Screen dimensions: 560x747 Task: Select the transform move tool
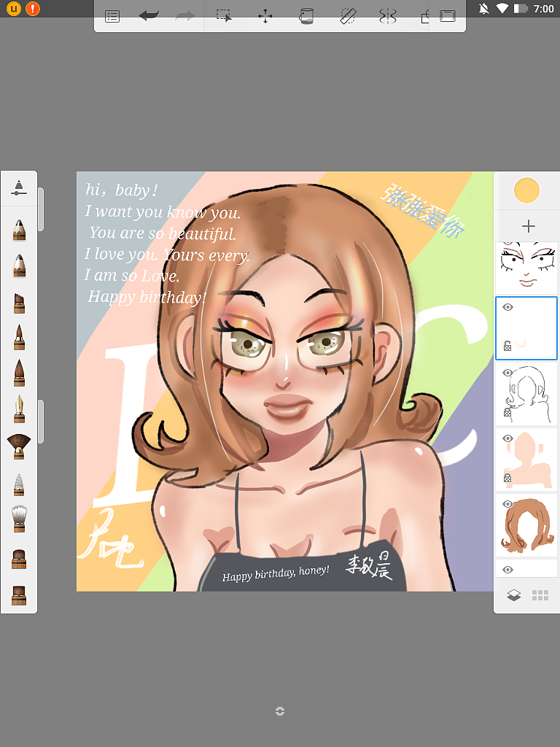(x=265, y=17)
